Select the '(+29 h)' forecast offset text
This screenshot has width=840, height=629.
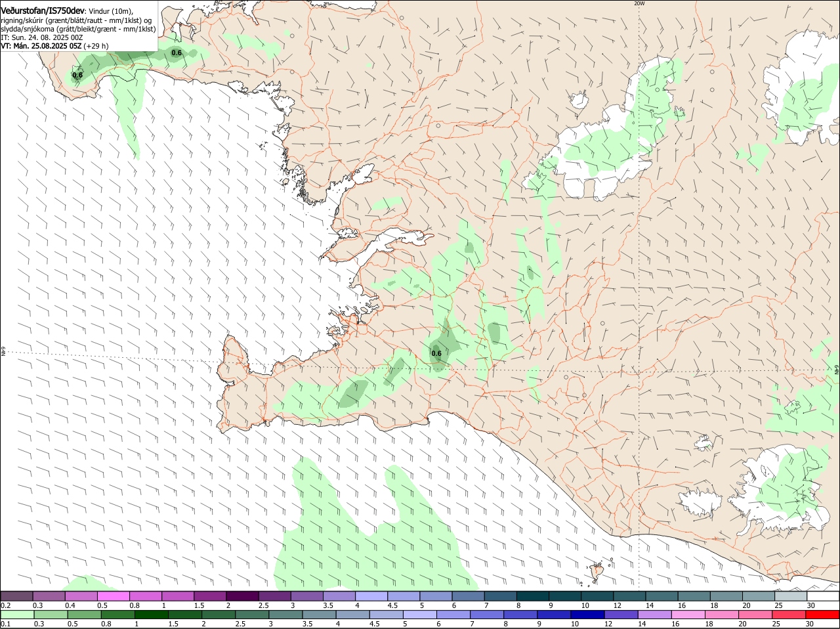(96, 46)
